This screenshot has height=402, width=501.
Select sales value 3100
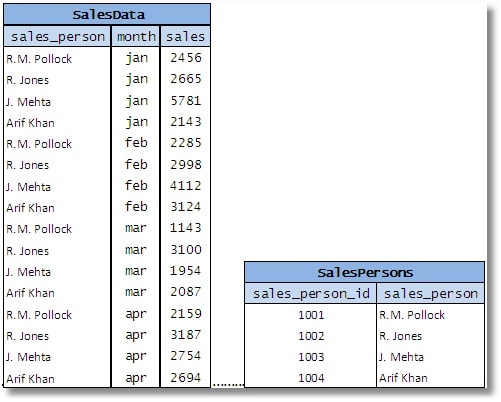click(x=186, y=250)
